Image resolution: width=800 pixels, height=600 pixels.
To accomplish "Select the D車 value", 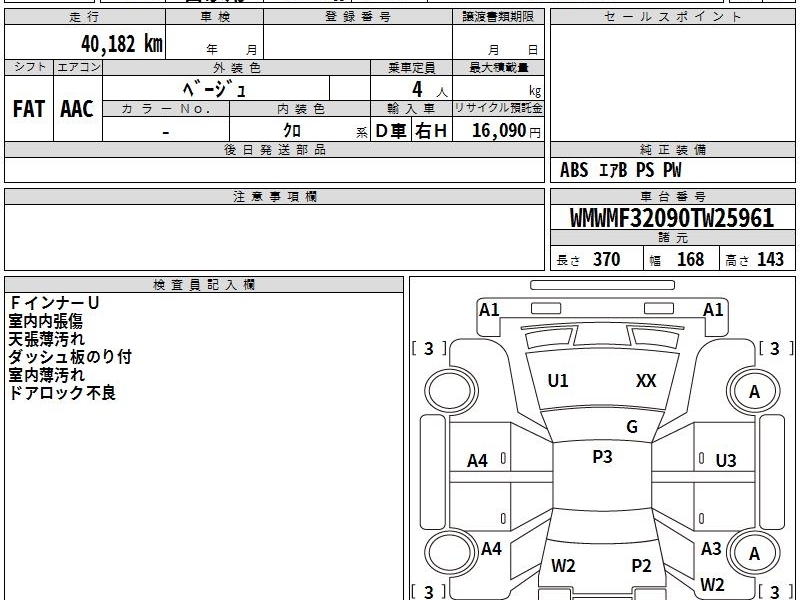I will [391, 131].
